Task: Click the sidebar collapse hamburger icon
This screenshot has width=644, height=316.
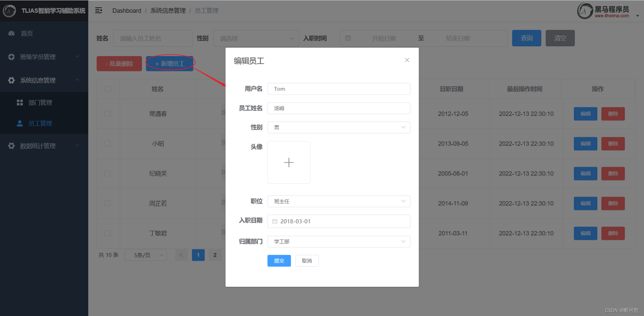Action: pos(98,10)
